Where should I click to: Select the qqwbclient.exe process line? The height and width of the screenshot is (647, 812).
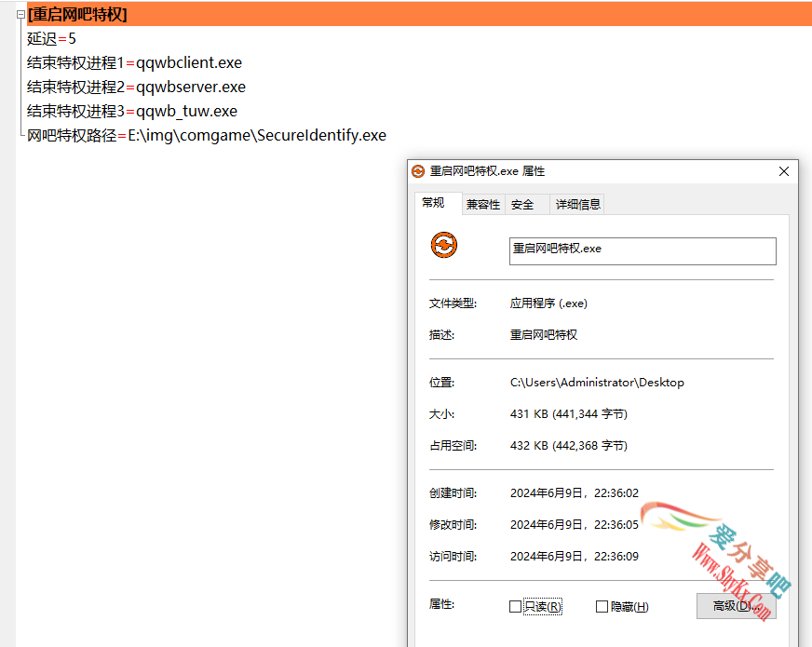click(x=134, y=62)
